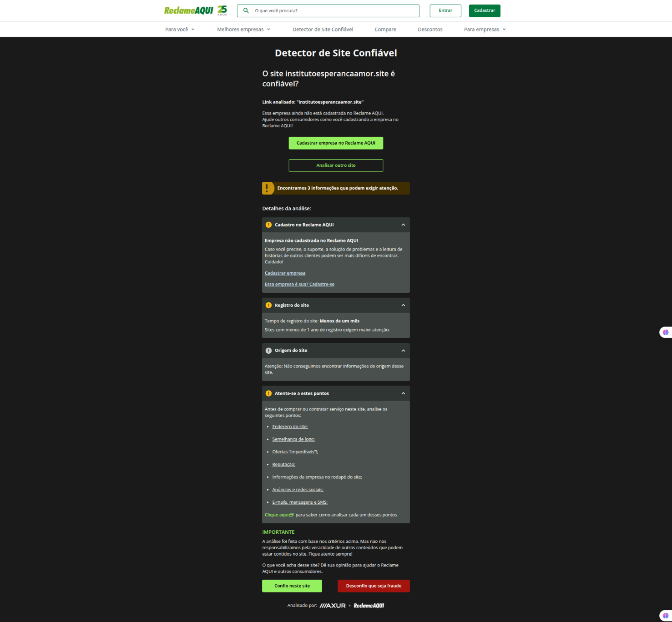
Task: Collapse the Cadastro no Reclame AQUI section
Action: point(403,225)
